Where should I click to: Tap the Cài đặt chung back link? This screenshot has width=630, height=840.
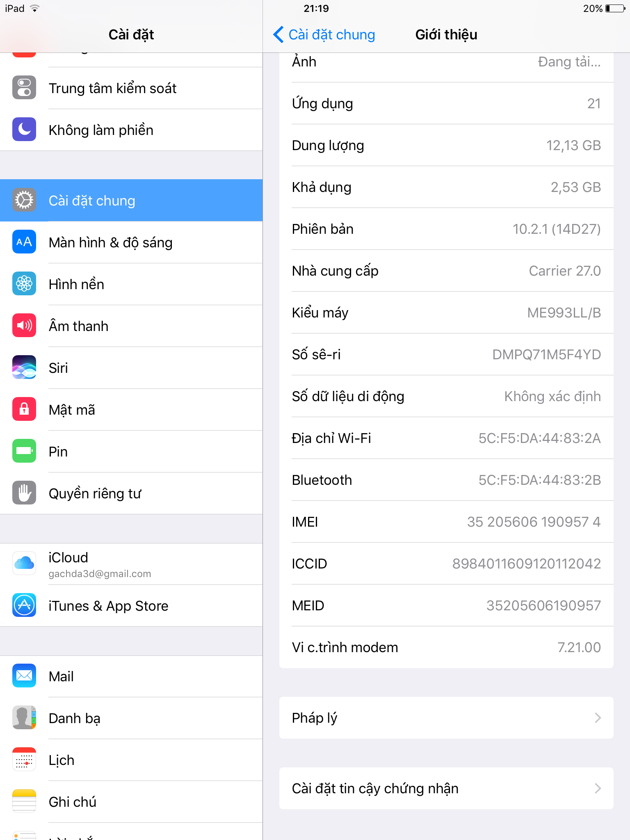(332, 35)
